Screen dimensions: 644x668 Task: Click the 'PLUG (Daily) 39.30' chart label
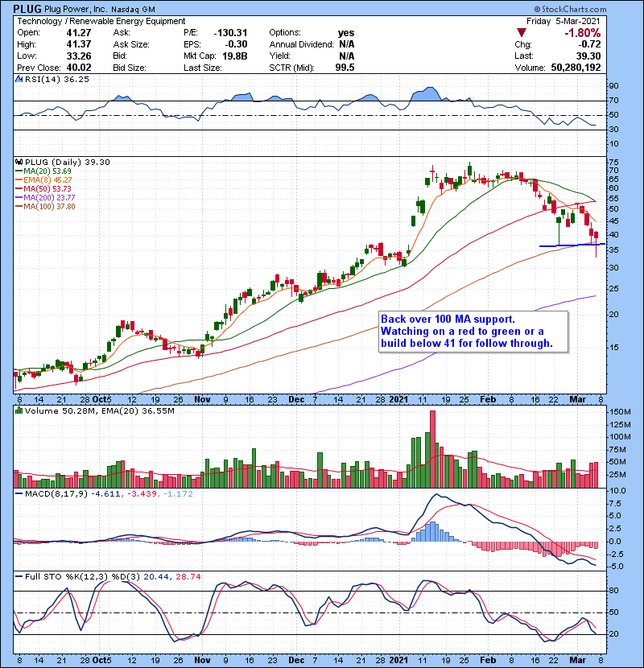tap(68, 163)
